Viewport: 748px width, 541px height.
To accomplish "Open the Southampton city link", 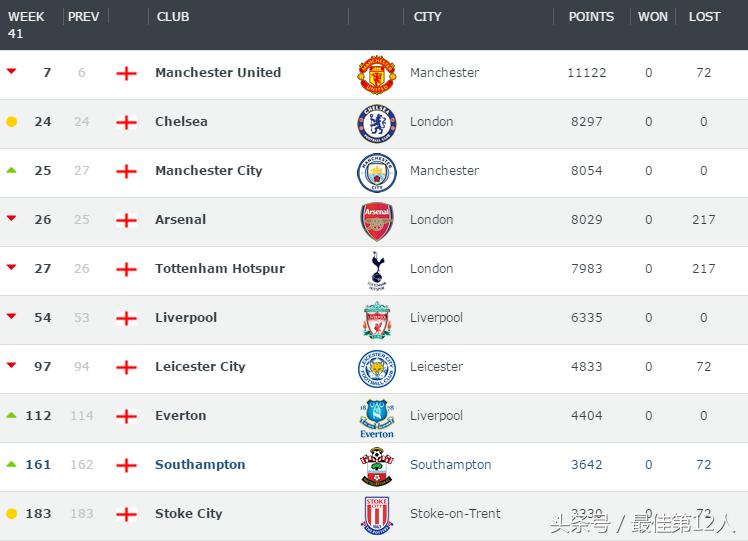I will (450, 465).
